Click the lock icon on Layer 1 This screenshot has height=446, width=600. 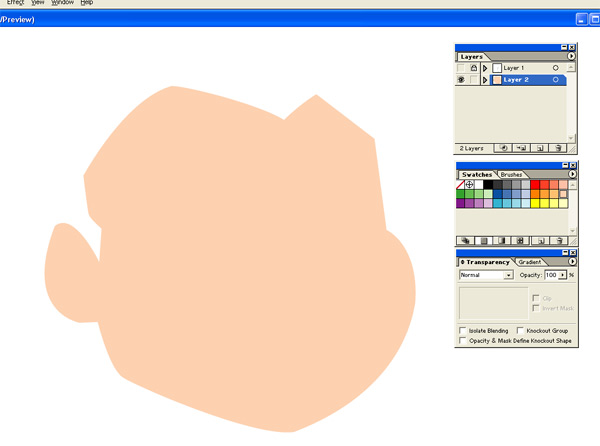(474, 68)
